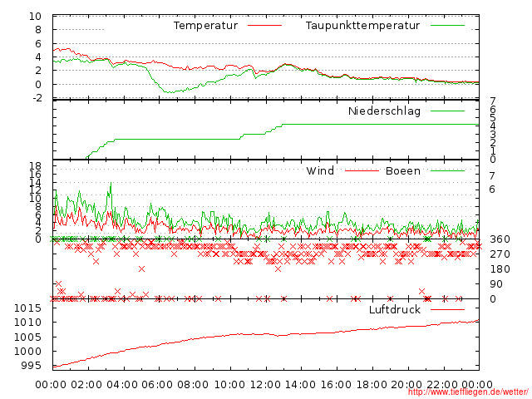This screenshot has width=532, height=399.
Task: Click the 270 wind direction axis label
Action: pyautogui.click(x=500, y=254)
